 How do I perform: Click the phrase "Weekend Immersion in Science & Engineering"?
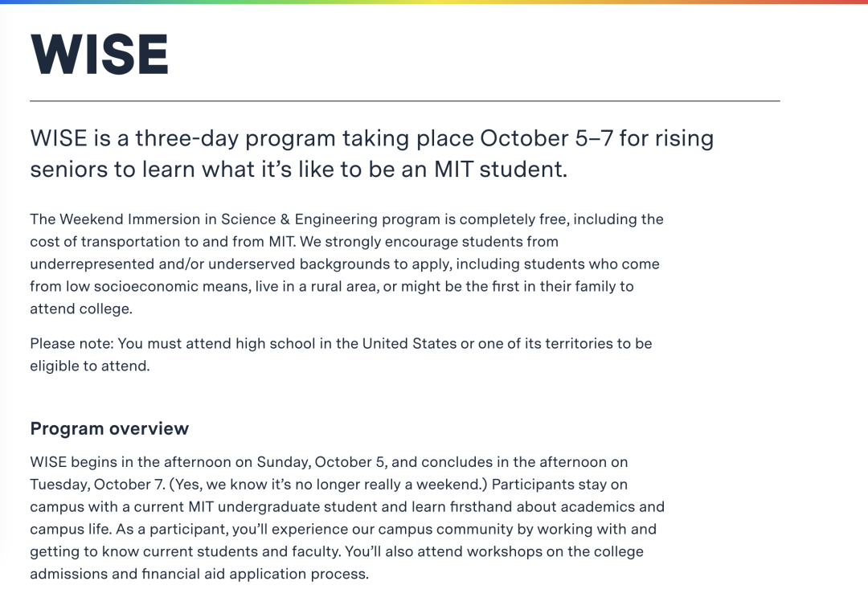click(218, 219)
